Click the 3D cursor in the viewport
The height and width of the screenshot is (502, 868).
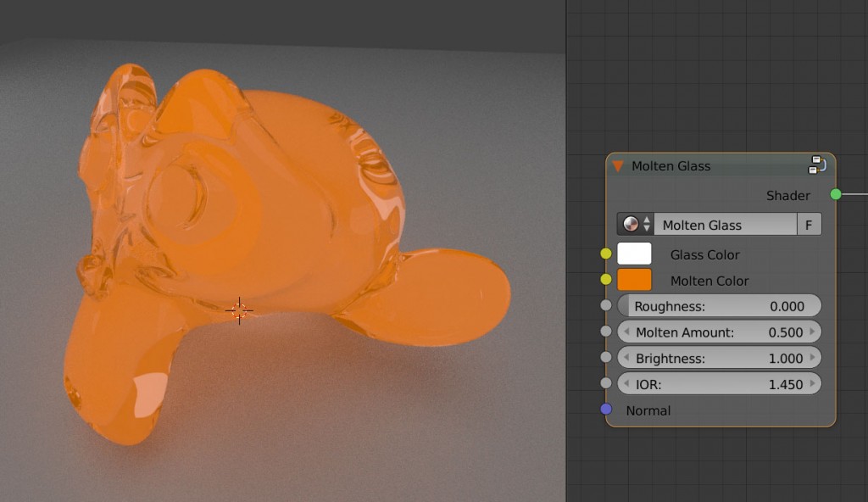[240, 311]
